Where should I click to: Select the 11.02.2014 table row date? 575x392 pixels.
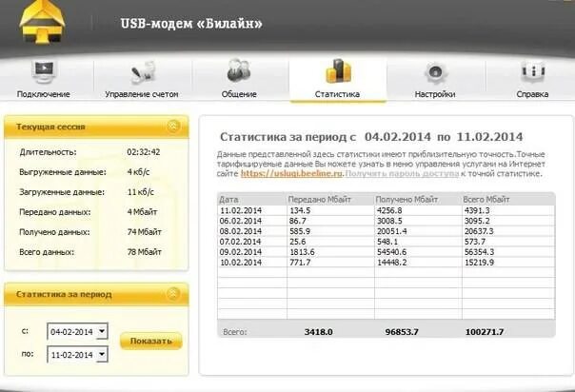[241, 210]
